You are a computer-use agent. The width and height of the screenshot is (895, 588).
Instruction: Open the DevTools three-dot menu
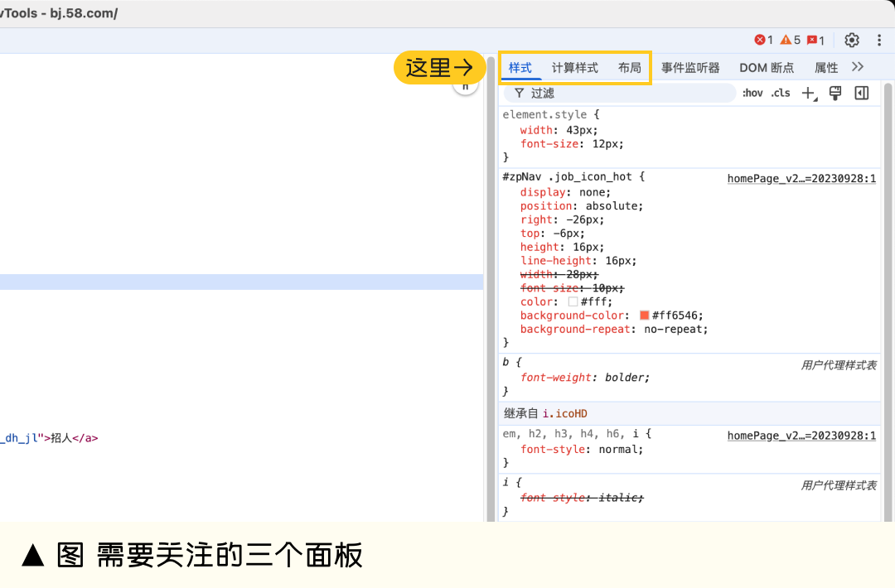(x=879, y=40)
